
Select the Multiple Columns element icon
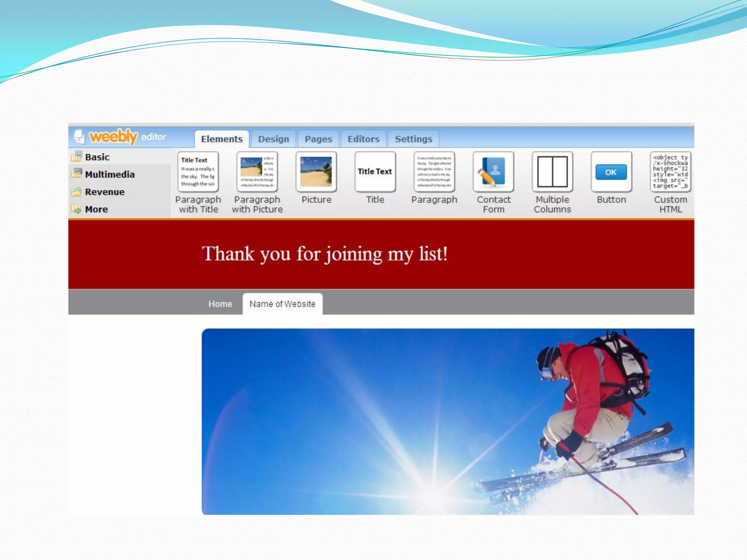tap(552, 172)
